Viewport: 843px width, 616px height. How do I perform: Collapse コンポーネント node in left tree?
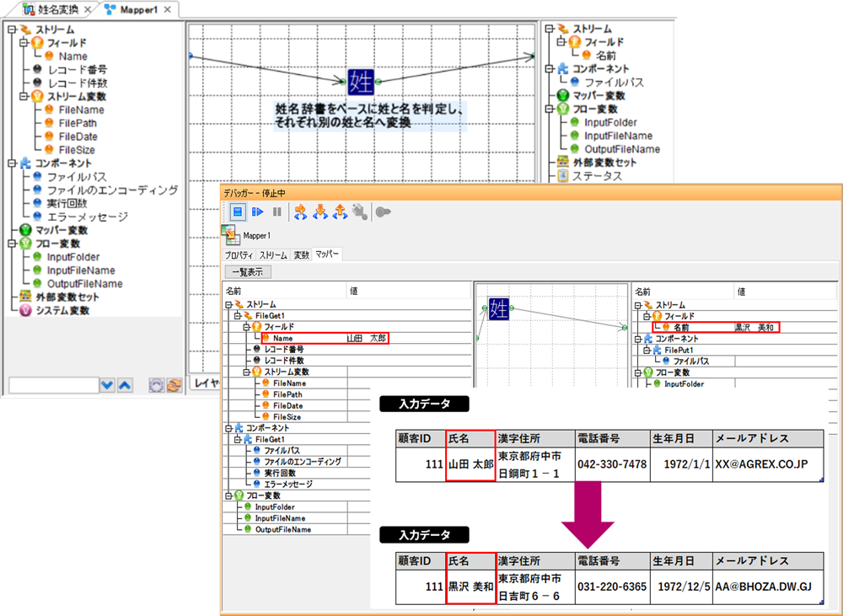click(x=12, y=163)
